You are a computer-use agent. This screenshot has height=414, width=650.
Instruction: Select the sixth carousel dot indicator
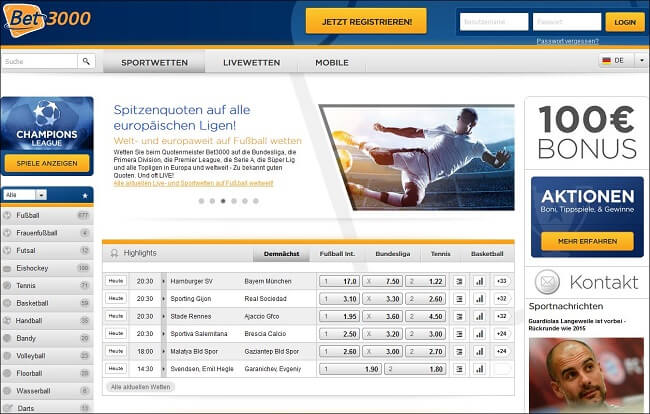pyautogui.click(x=256, y=201)
